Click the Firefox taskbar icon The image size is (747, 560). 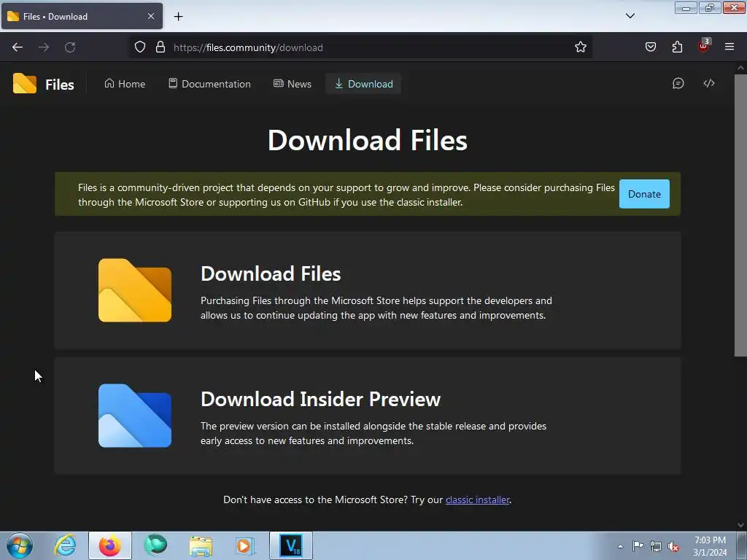coord(109,545)
